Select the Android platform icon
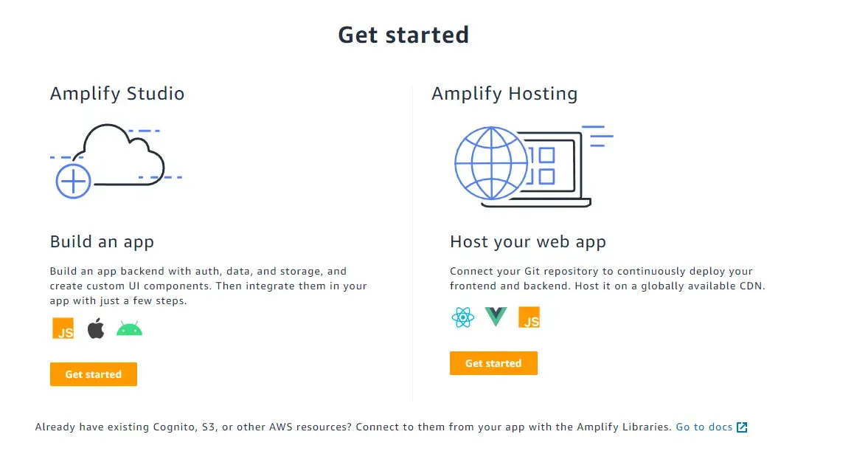 point(129,328)
